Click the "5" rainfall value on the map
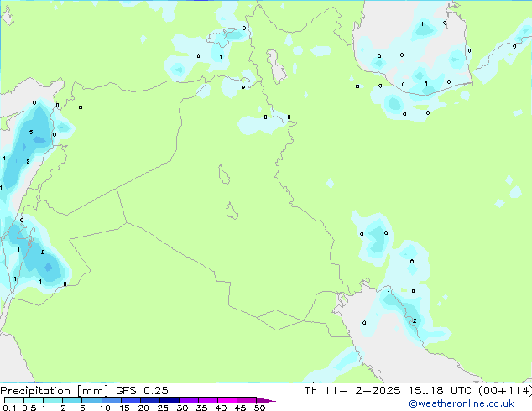532x411 pixels. click(x=31, y=132)
